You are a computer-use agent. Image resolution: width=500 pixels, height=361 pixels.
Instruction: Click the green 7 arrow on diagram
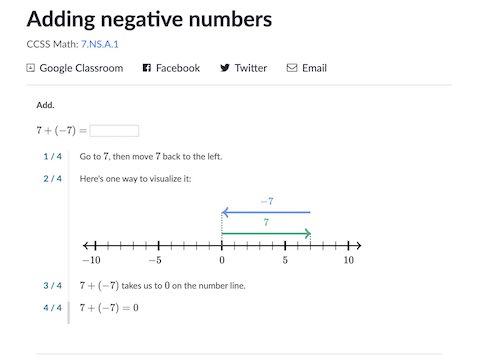click(266, 233)
